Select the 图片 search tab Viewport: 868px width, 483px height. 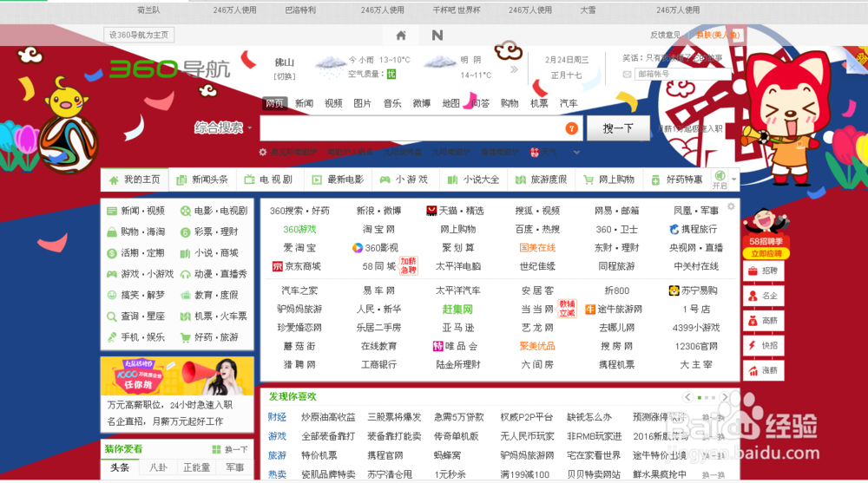pos(363,103)
